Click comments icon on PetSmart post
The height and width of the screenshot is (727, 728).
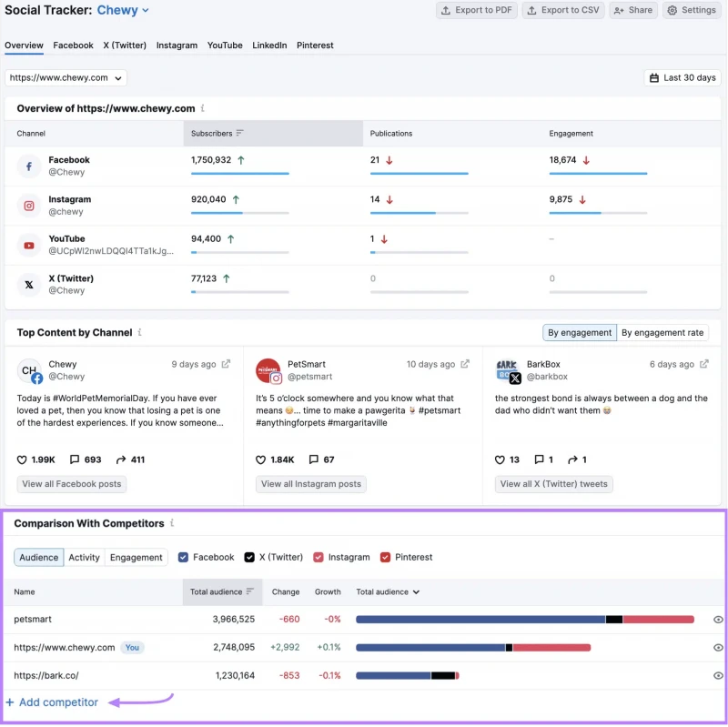[x=314, y=459]
